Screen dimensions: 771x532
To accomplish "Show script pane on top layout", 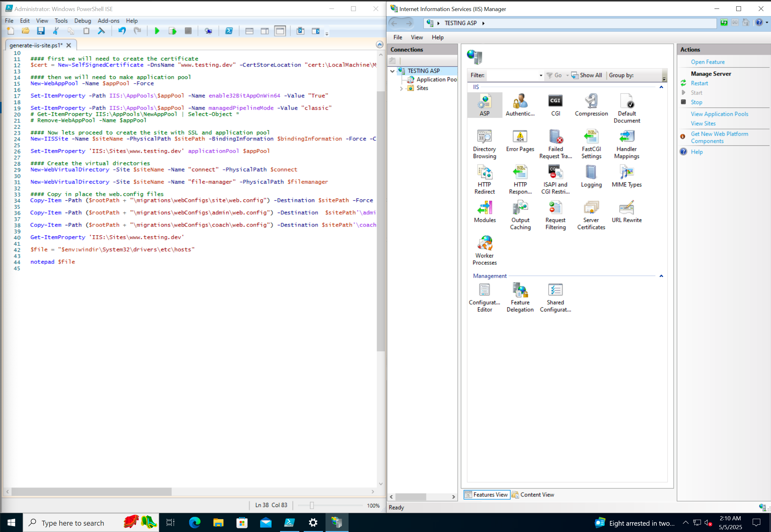I will click(x=249, y=31).
